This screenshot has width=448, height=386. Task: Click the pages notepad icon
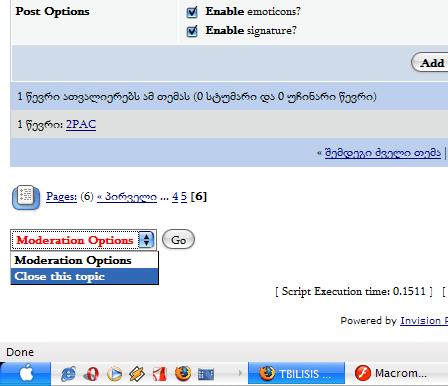point(26,197)
